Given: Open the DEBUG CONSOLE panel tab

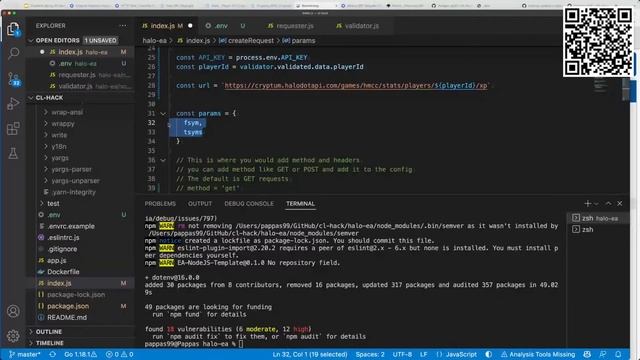Looking at the screenshot, I should point(249,203).
